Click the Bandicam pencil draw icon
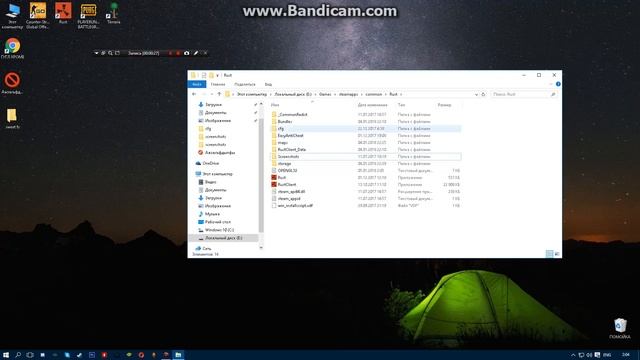Screen dimensions: 640x360 click(196, 53)
